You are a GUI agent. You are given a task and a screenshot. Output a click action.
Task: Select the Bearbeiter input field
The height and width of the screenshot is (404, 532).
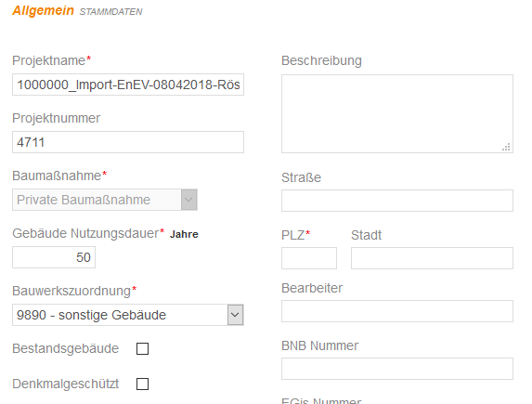tap(397, 311)
